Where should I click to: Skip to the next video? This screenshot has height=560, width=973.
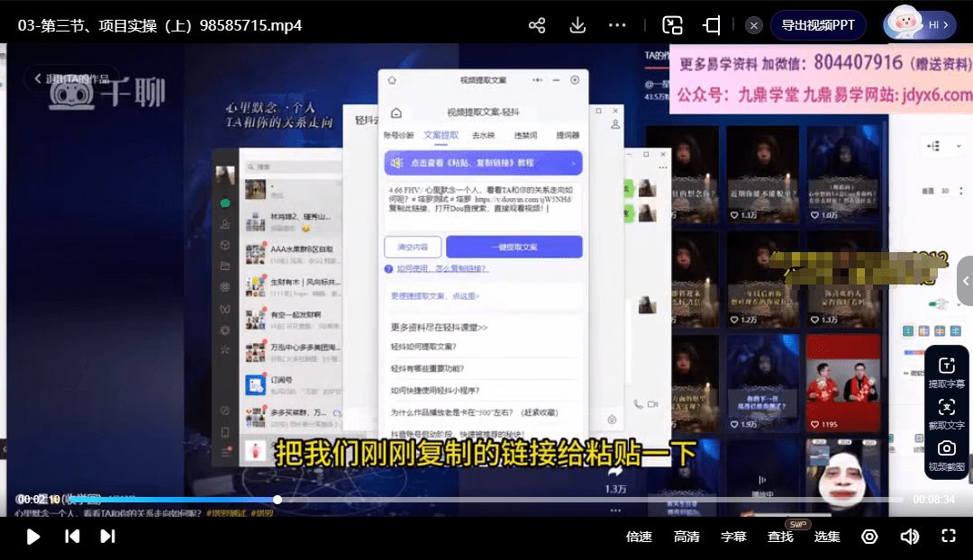(x=107, y=537)
